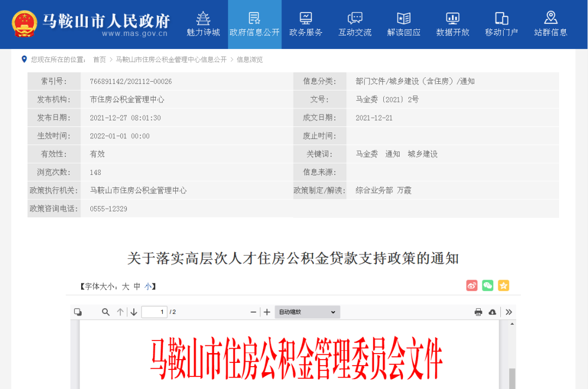Set font size to 中
This screenshot has height=389, width=588.
click(x=137, y=287)
